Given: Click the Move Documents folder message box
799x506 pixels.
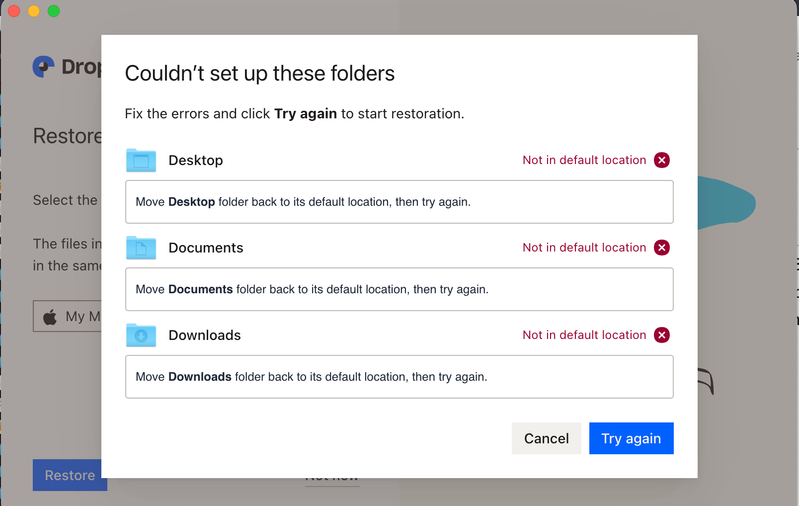Looking at the screenshot, I should (x=399, y=289).
